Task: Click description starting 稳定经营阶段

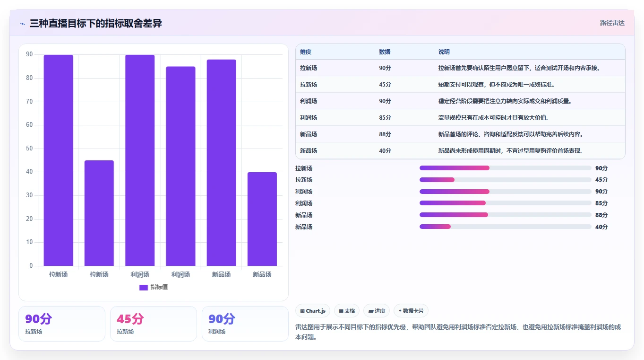Action: [x=505, y=101]
